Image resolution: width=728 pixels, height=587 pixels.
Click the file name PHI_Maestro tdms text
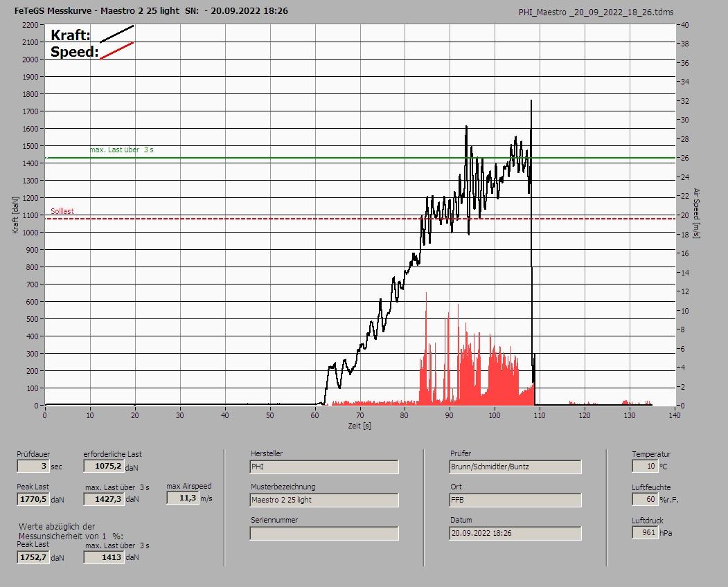click(x=596, y=12)
